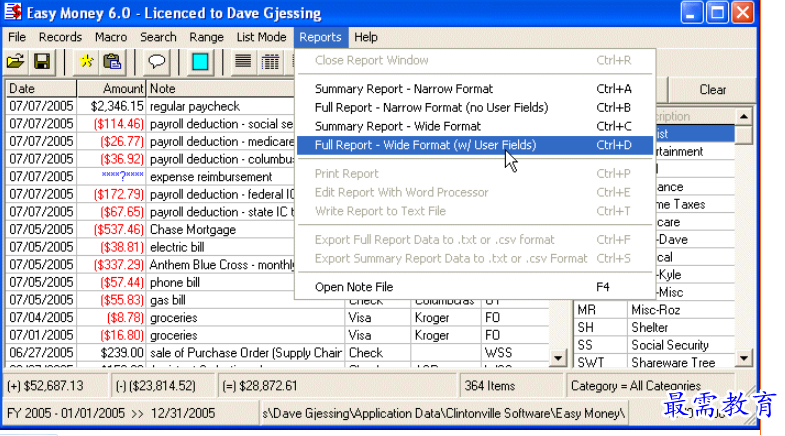Select the Shareware Tree category
Viewport: 785px width, 436px height.
pos(654,362)
